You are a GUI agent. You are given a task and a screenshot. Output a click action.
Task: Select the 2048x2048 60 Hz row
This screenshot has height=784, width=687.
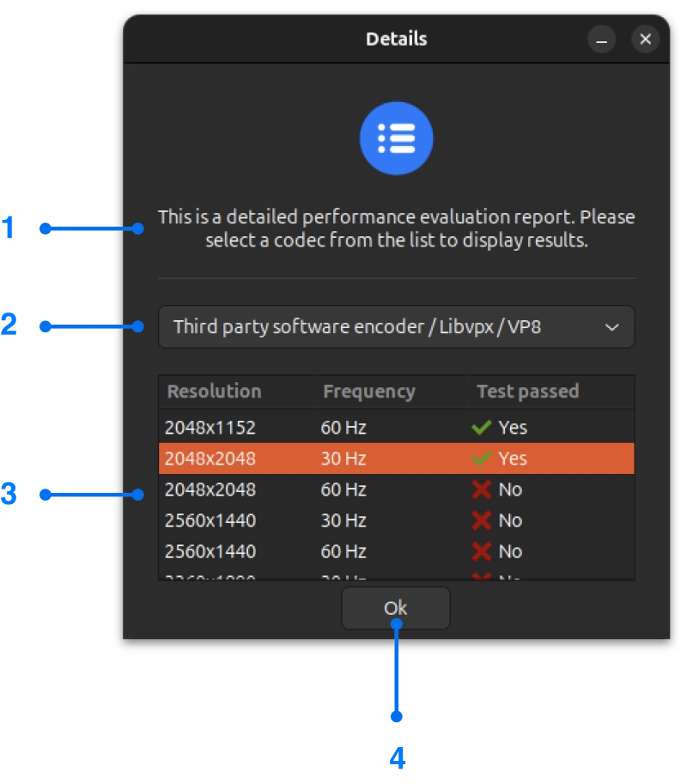301,489
